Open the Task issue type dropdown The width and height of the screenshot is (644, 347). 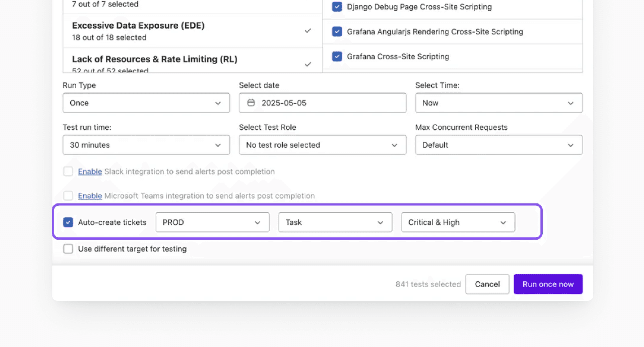tap(335, 222)
